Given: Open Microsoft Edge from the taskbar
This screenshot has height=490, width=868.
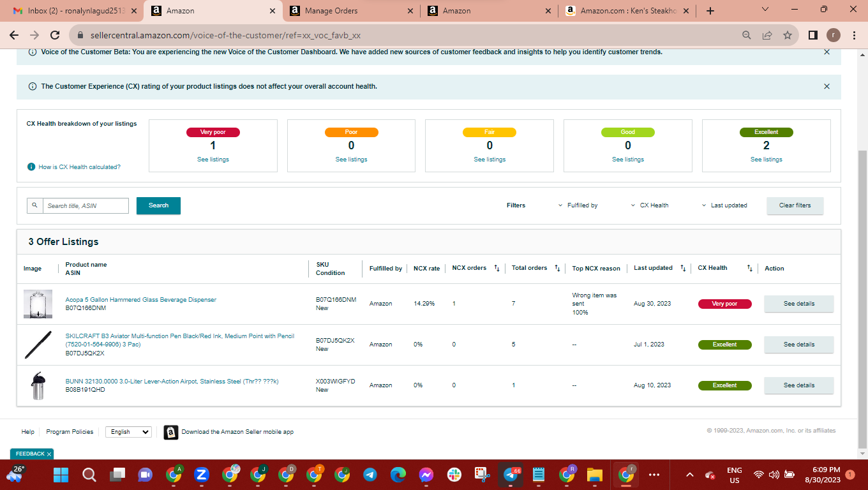Looking at the screenshot, I should click(398, 475).
